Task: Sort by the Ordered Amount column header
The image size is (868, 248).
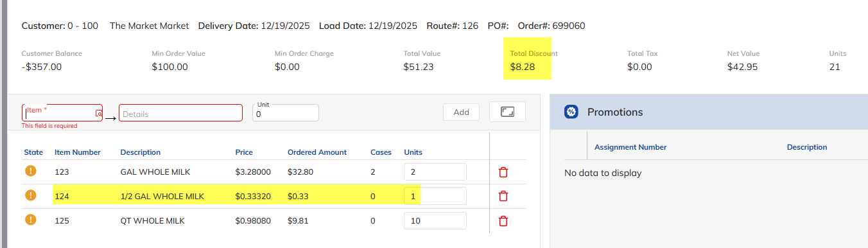Action: (317, 152)
